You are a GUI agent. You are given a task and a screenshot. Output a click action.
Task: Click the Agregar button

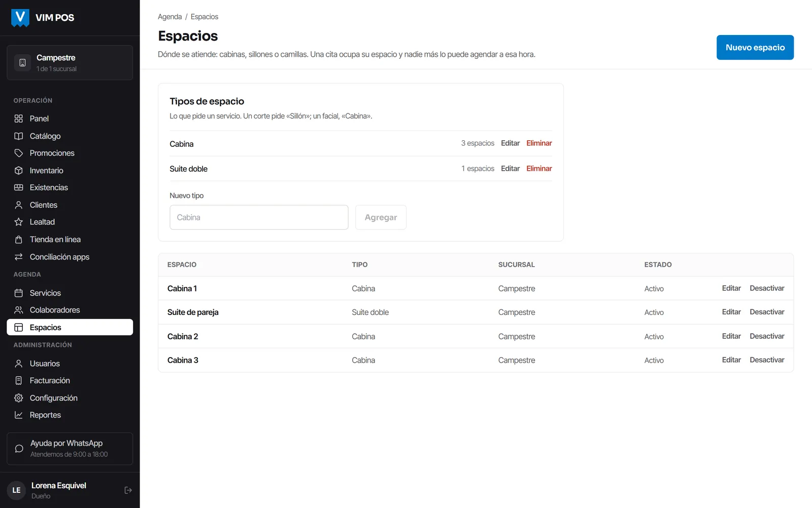(381, 217)
